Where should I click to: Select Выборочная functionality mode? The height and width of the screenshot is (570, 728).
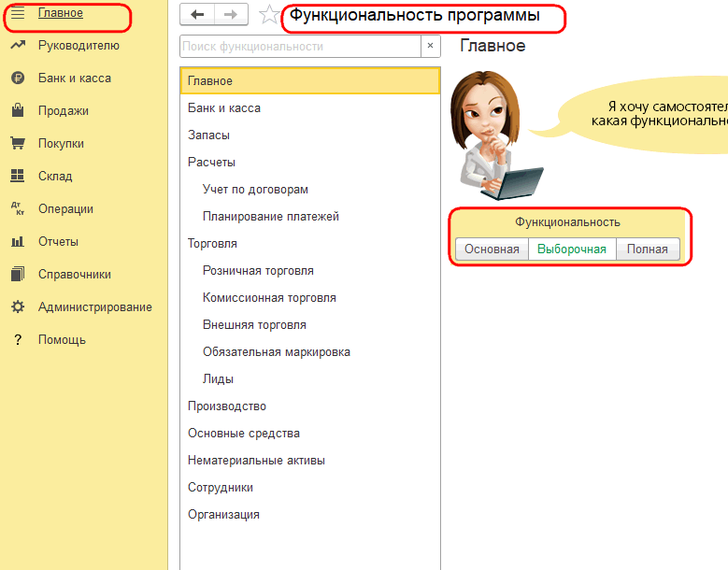coord(572,249)
